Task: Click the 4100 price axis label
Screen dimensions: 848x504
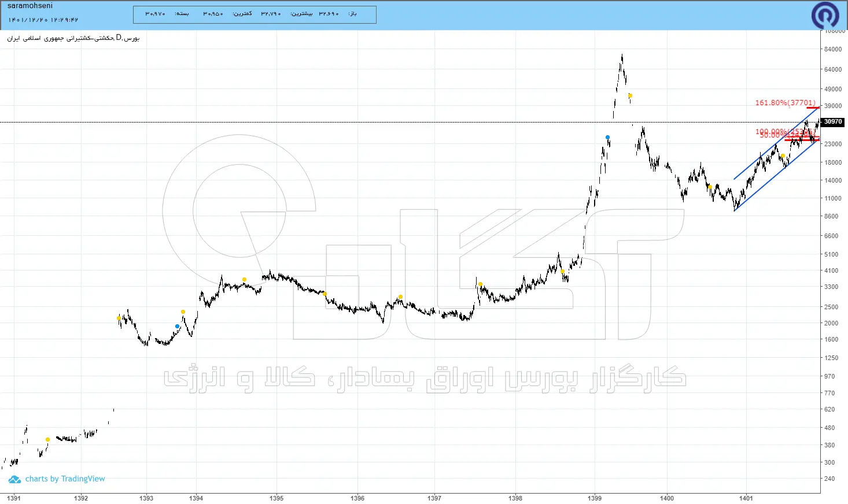Action: [x=831, y=270]
